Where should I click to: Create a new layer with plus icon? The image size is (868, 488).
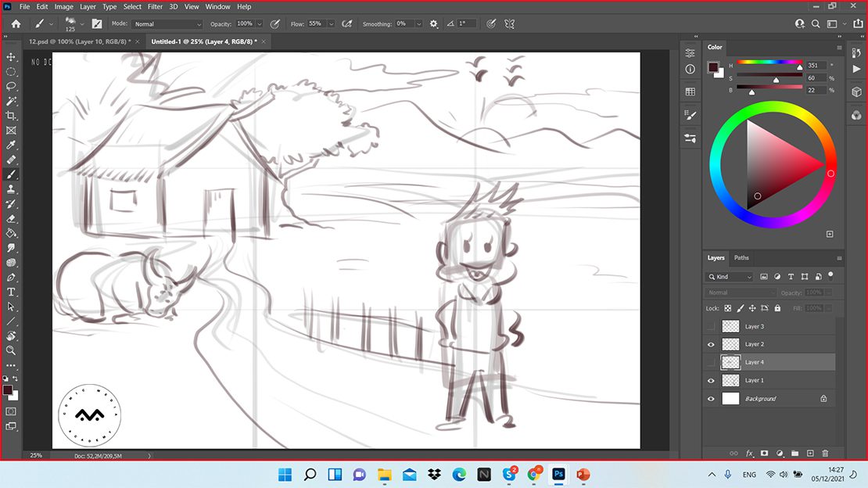click(x=810, y=453)
